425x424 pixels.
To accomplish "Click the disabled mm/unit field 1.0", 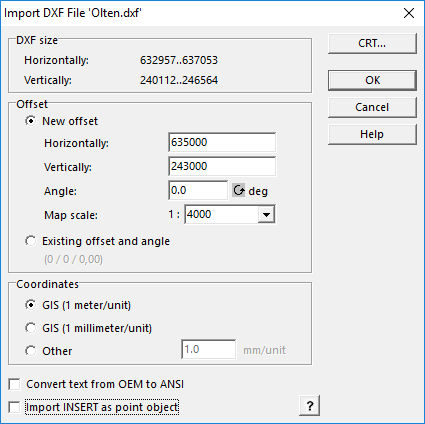I will coord(209,349).
